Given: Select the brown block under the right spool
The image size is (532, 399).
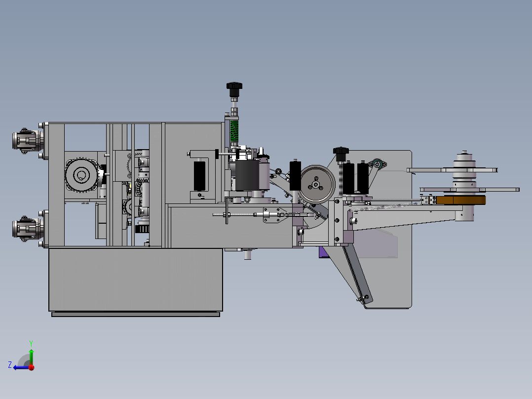Looking at the screenshot, I should click(460, 200).
